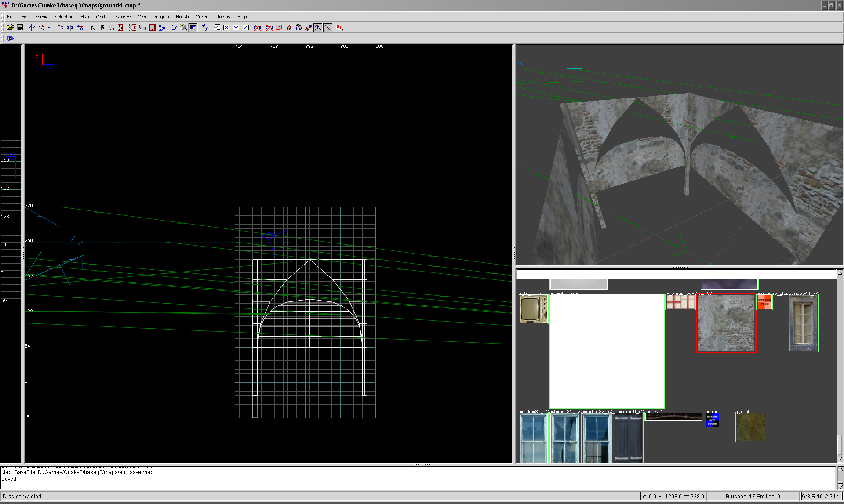
Task: Click the blue entity refresh icon
Action: 10,39
